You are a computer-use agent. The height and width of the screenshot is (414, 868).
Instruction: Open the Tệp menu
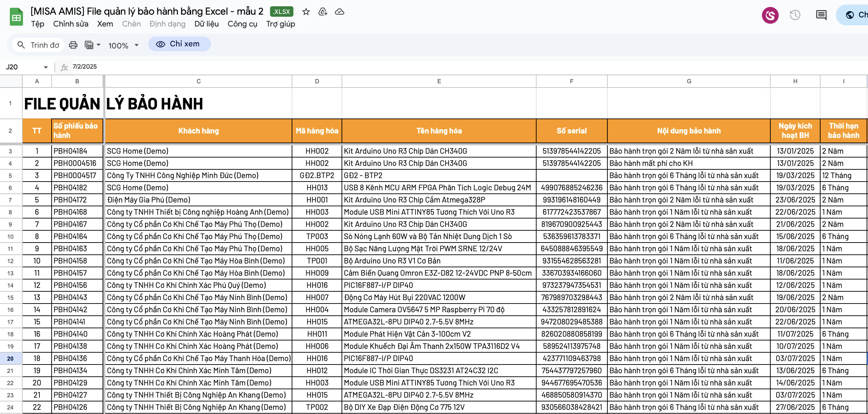[x=37, y=24]
